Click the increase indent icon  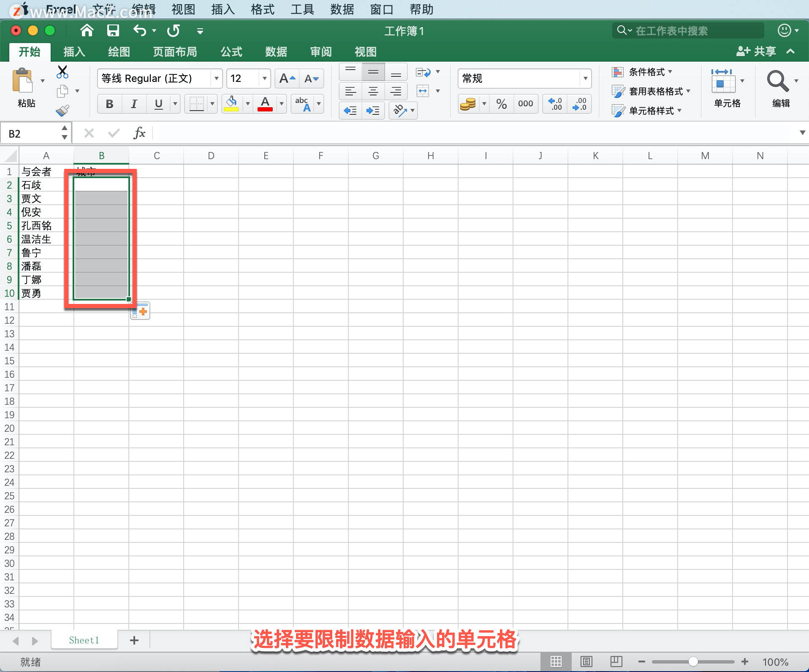click(373, 111)
